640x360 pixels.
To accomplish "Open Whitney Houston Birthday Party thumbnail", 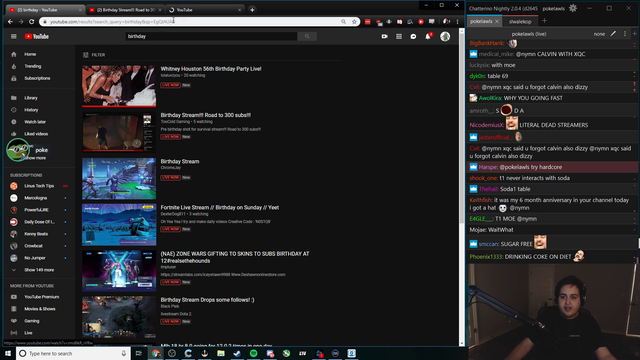I will pyautogui.click(x=119, y=86).
